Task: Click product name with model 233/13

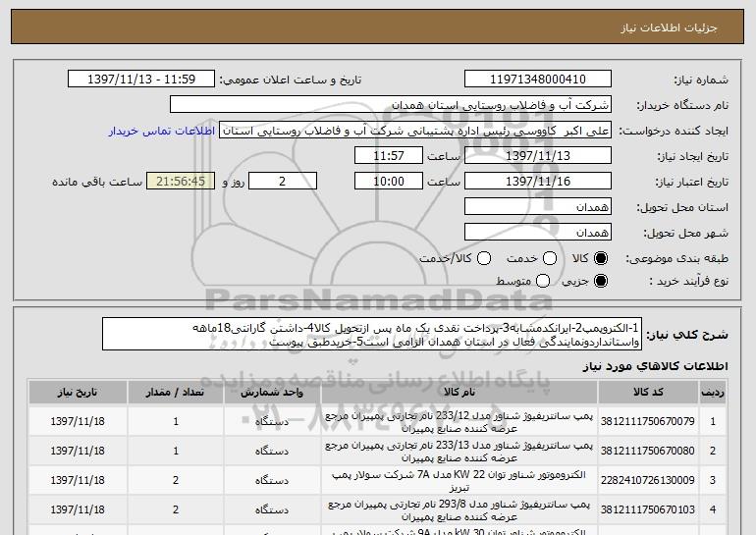Action: (x=459, y=452)
